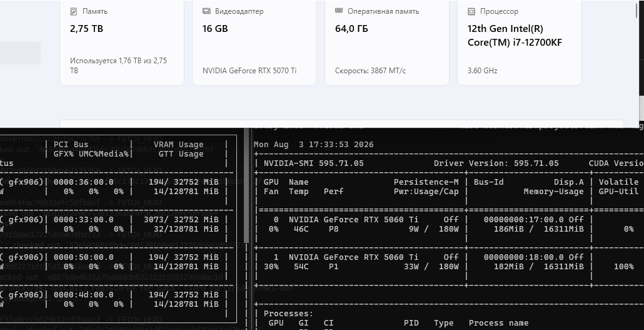Select the 12th Gen Intel(R) processor name
This screenshot has height=330, width=644.
[x=515, y=36]
